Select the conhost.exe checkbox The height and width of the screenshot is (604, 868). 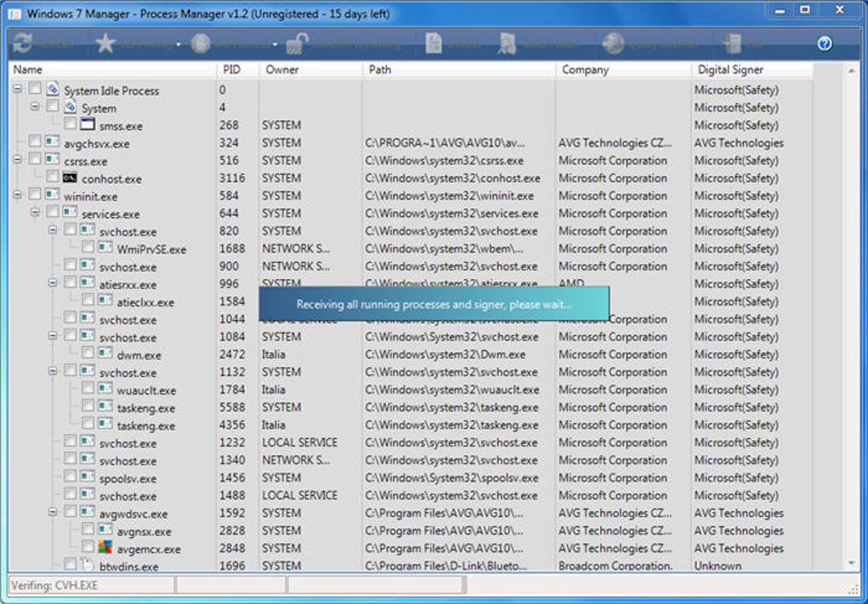53,177
